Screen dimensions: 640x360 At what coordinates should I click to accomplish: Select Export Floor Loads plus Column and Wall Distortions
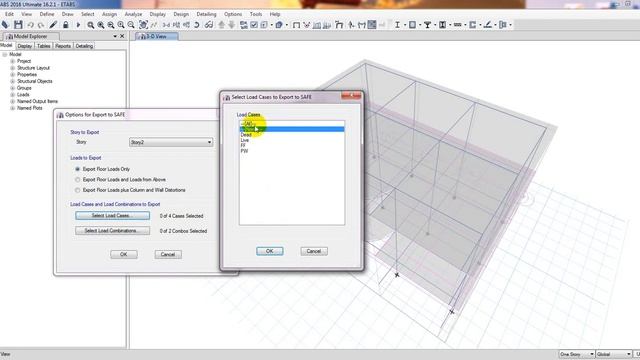point(78,190)
